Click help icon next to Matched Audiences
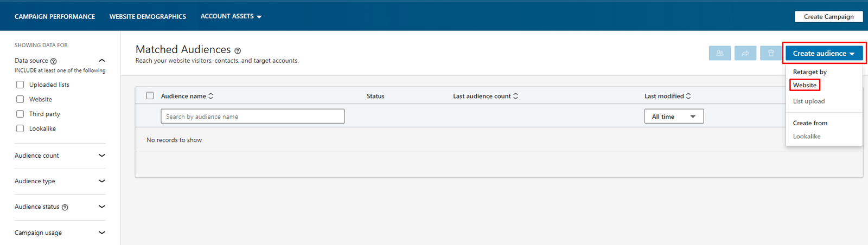 (238, 50)
